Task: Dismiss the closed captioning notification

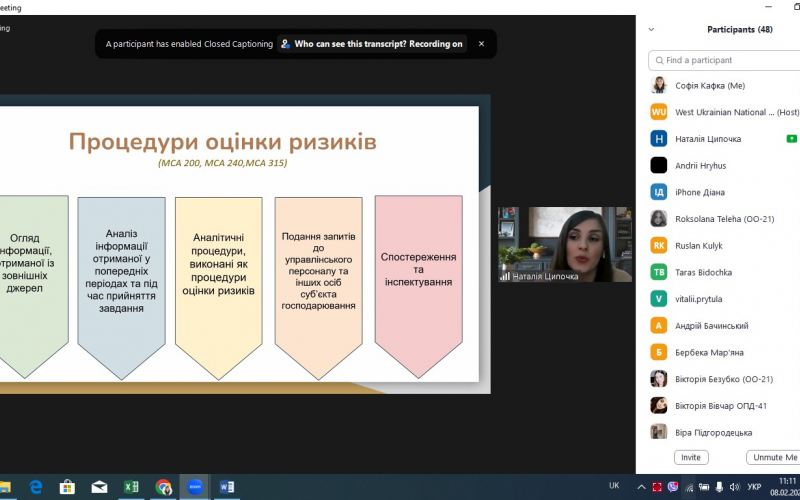Action: [481, 44]
